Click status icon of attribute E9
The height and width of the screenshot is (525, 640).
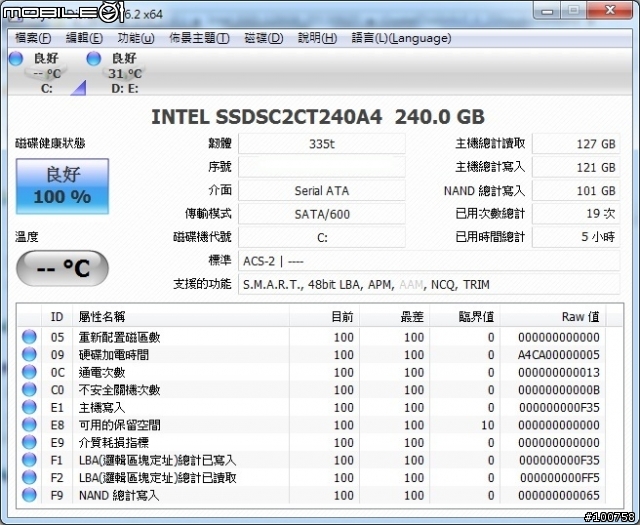29,442
